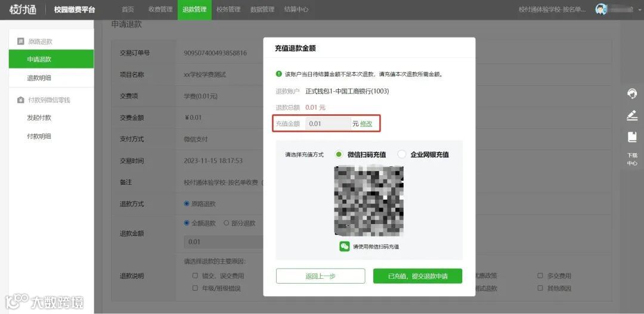Click the blurred WeChat QR code
Image resolution: width=644 pixels, height=314 pixels.
pyautogui.click(x=369, y=201)
